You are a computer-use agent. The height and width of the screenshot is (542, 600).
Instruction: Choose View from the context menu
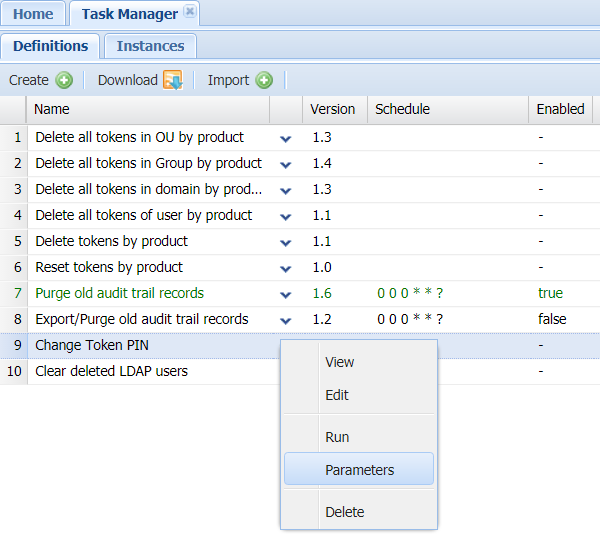pos(339,362)
